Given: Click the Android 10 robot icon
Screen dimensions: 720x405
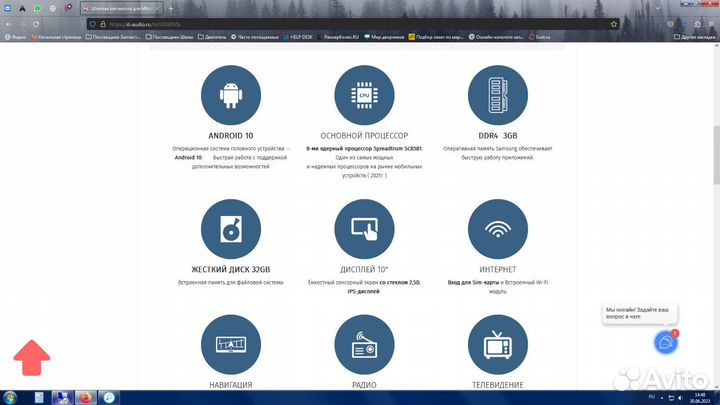Looking at the screenshot, I should tap(230, 96).
